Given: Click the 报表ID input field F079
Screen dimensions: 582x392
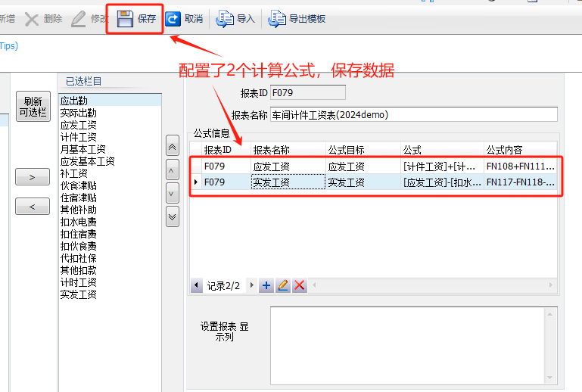Looking at the screenshot, I should [x=308, y=92].
